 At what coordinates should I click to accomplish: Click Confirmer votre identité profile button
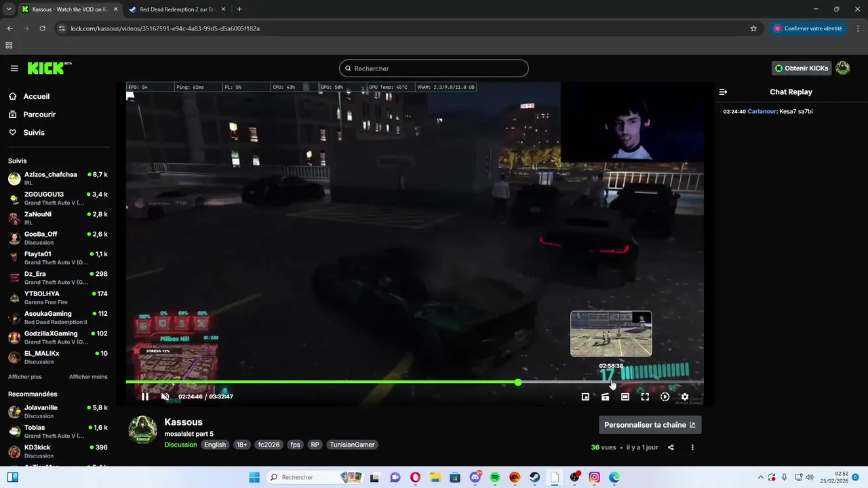click(x=808, y=28)
